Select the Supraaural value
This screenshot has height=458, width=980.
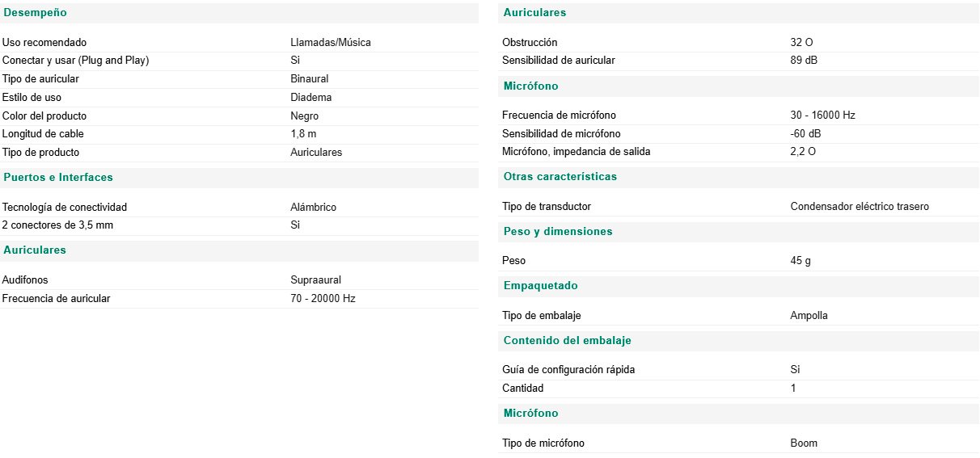pyautogui.click(x=315, y=279)
